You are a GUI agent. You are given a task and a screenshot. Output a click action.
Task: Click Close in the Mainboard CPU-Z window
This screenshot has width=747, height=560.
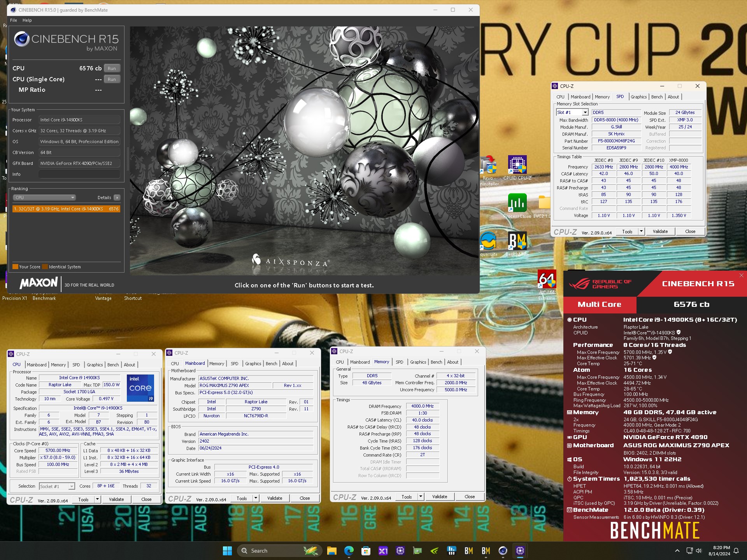click(305, 498)
